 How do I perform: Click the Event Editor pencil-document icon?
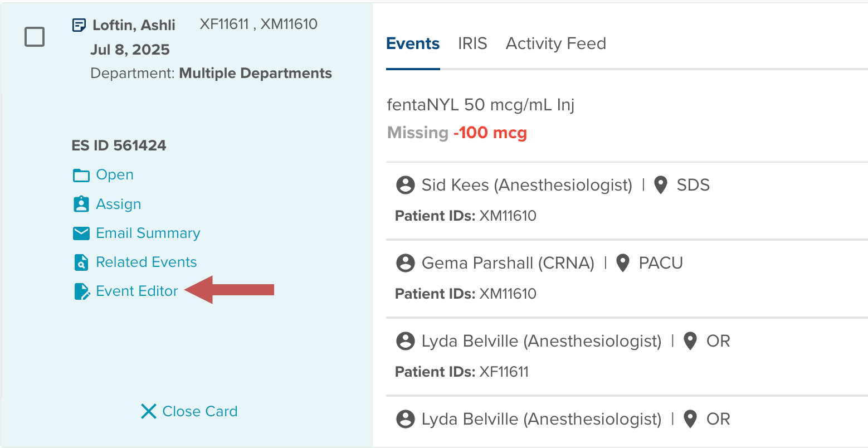(82, 291)
